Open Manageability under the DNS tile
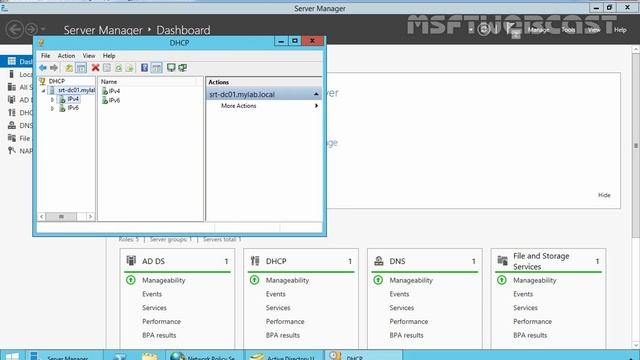 (411, 280)
